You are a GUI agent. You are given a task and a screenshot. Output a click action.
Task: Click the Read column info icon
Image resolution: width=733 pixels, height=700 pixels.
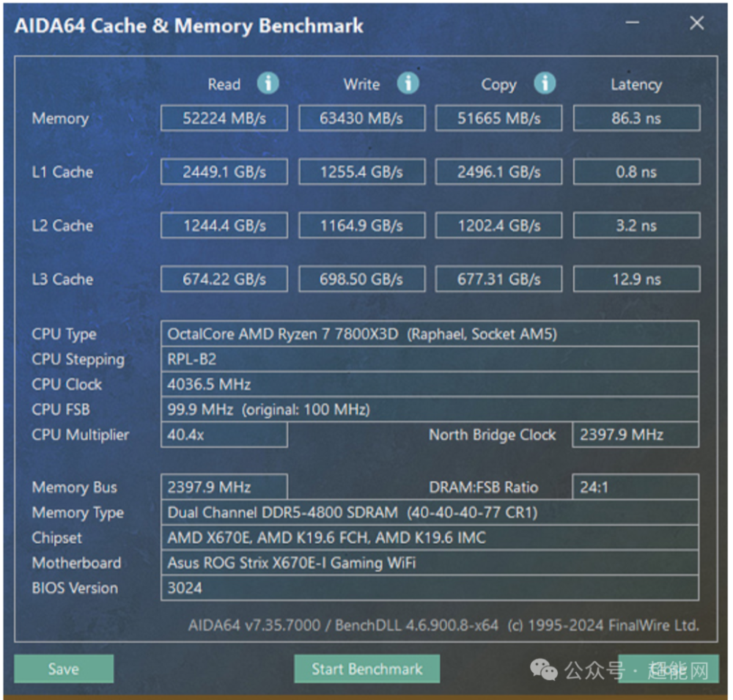click(x=268, y=84)
